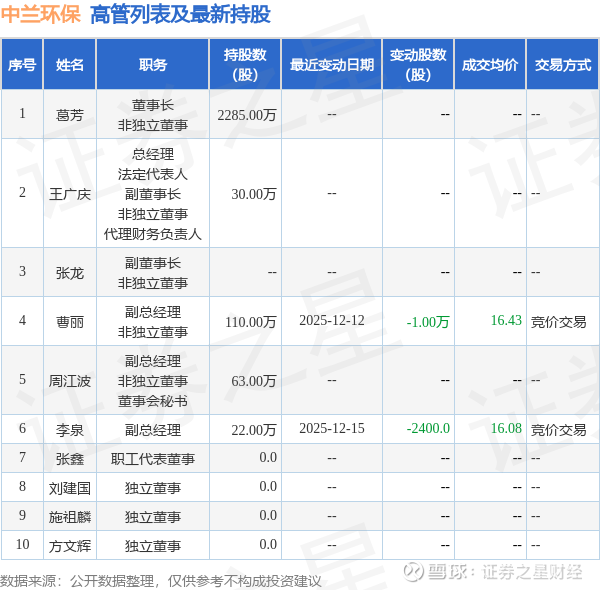Select the name 施祖麟
The height and width of the screenshot is (590, 600).
[70, 517]
